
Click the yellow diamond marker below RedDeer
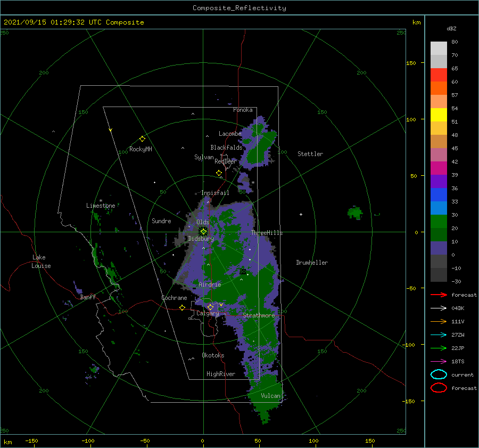coord(219,173)
